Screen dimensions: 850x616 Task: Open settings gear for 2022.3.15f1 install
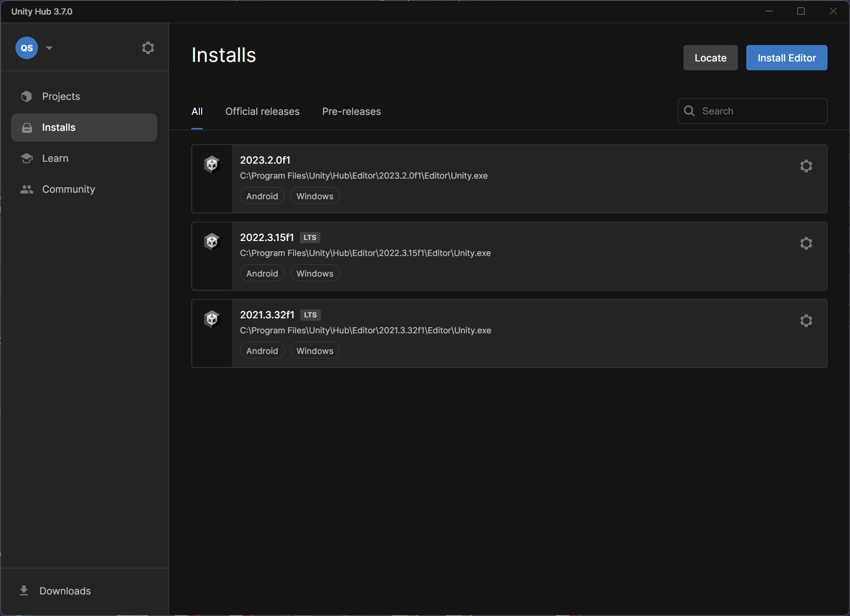pos(806,243)
